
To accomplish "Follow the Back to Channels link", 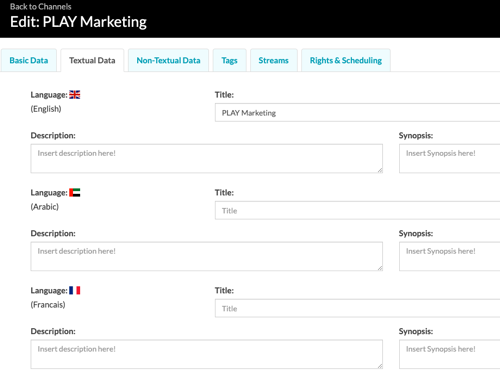I will click(41, 7).
